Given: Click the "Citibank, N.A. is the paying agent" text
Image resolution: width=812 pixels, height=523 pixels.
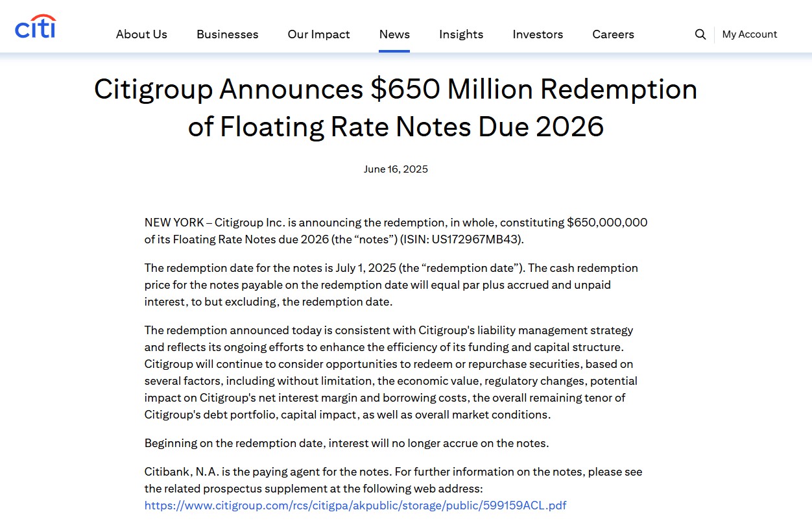Looking at the screenshot, I should [394, 480].
